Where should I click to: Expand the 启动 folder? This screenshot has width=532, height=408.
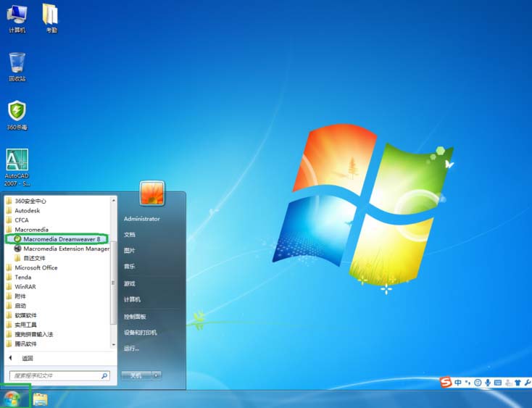(x=16, y=306)
